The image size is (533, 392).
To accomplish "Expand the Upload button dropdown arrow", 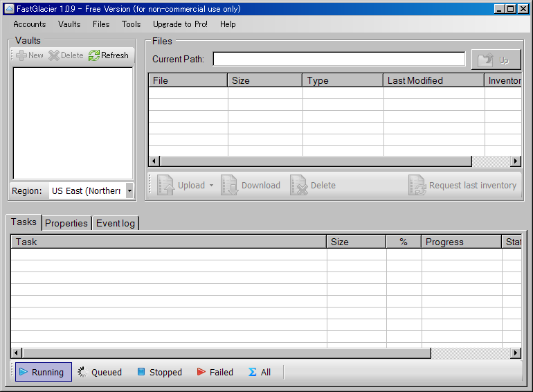I will point(211,186).
